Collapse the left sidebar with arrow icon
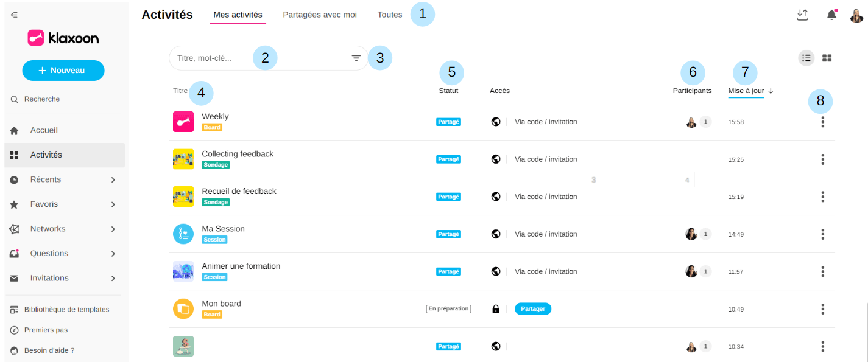 click(x=14, y=15)
